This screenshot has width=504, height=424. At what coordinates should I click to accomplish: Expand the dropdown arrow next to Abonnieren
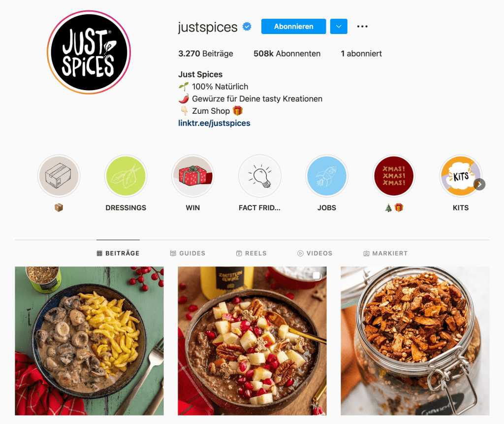point(339,27)
